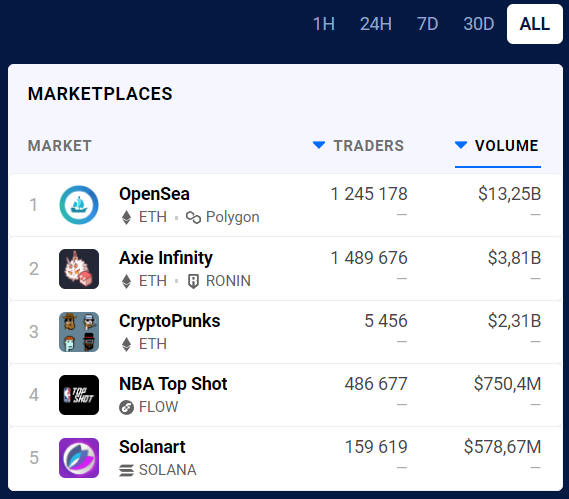569x499 pixels.
Task: Open the CryptoPunks marketplace link
Action: 169,321
